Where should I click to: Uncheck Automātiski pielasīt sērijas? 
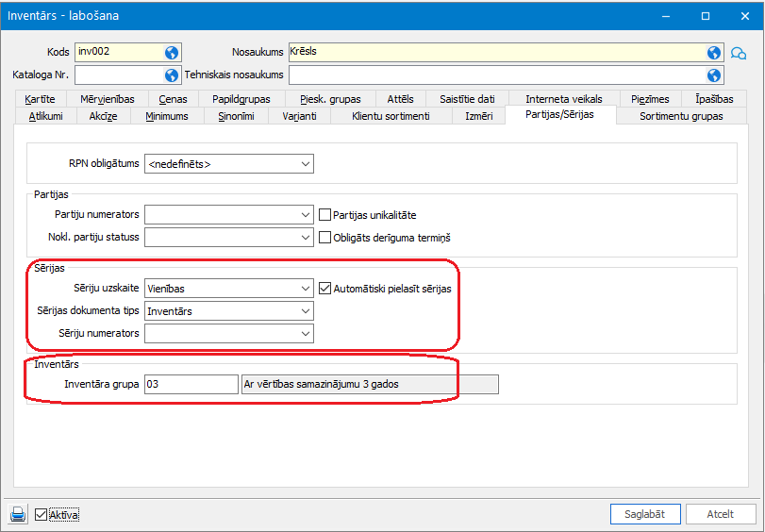coord(324,289)
